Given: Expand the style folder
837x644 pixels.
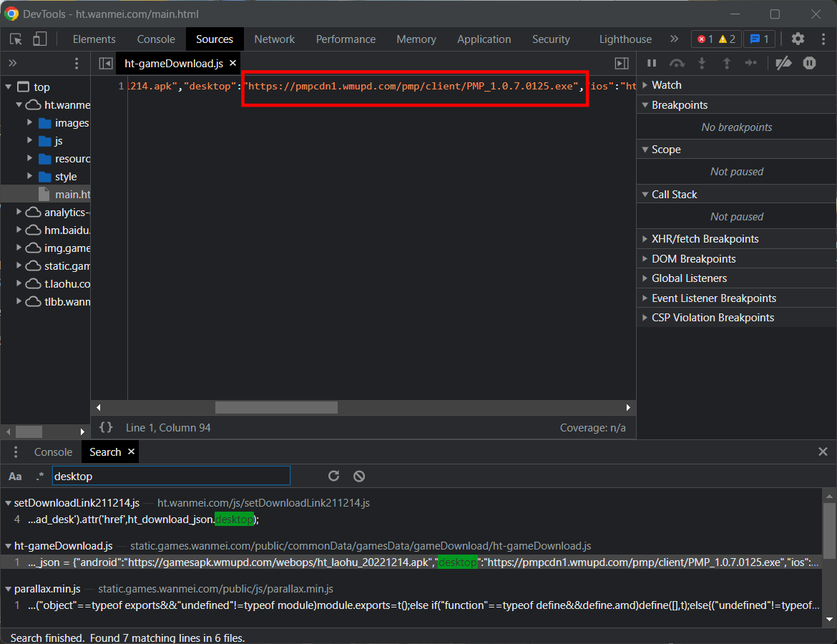Looking at the screenshot, I should click(x=30, y=176).
